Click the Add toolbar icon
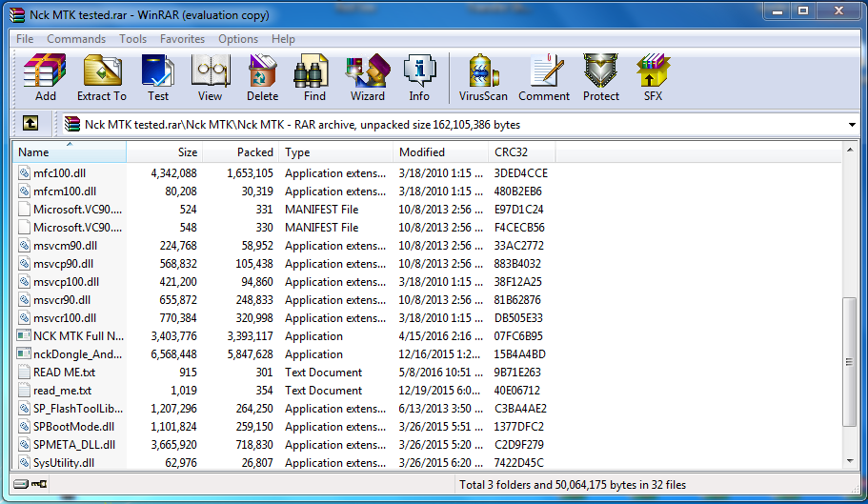868x504 pixels. tap(46, 78)
